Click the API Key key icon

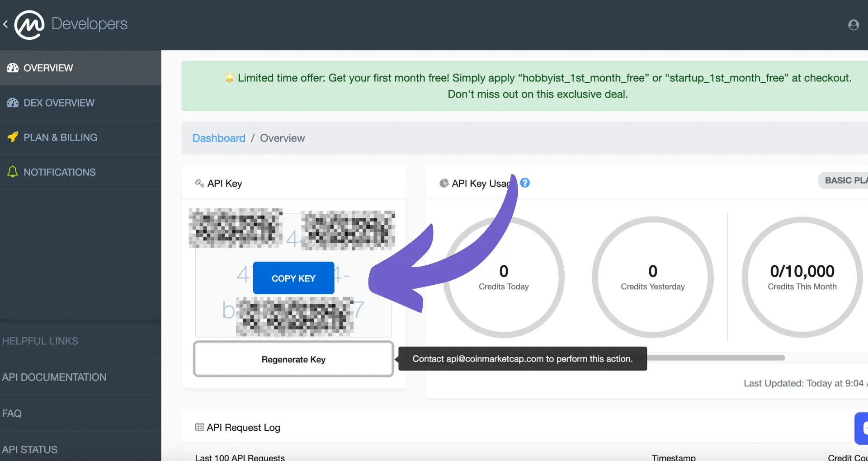click(199, 183)
